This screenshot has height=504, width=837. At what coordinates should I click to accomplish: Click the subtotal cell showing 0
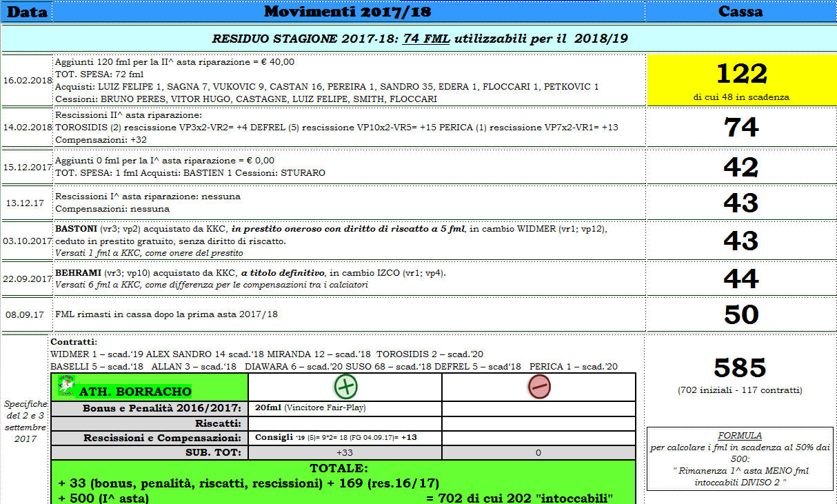pyautogui.click(x=539, y=453)
